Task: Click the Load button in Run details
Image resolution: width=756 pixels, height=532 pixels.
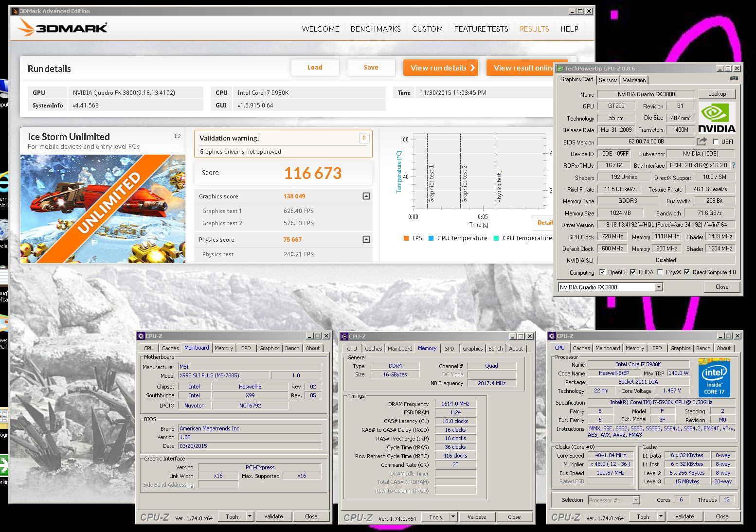Action: [315, 68]
